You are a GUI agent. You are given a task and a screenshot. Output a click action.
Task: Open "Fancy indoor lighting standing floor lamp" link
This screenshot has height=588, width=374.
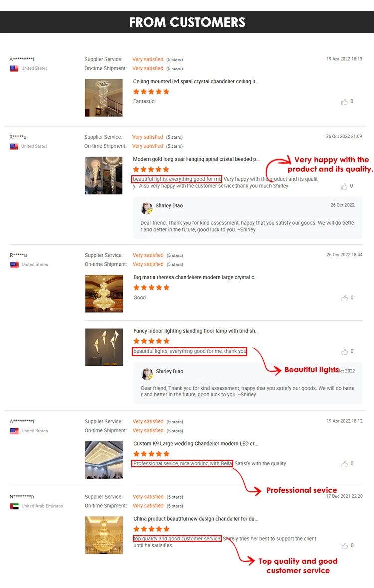pyautogui.click(x=196, y=331)
